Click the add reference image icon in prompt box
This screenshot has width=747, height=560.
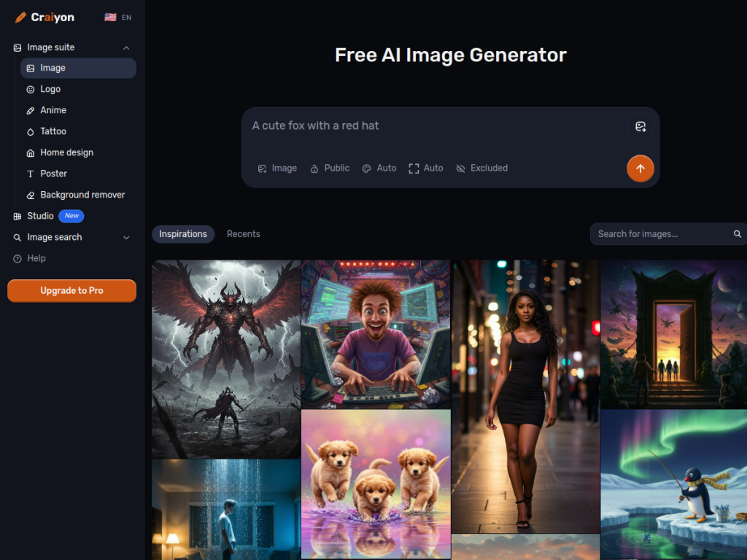point(640,126)
